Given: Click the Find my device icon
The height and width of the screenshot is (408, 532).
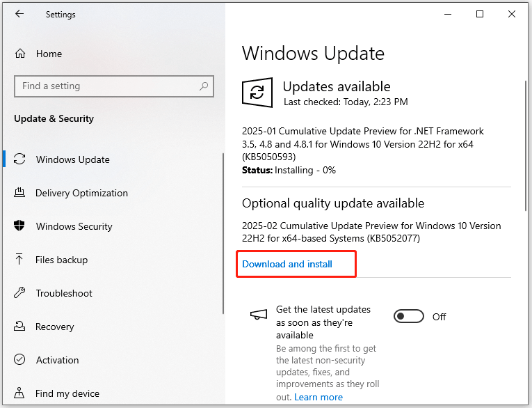Looking at the screenshot, I should [x=20, y=393].
